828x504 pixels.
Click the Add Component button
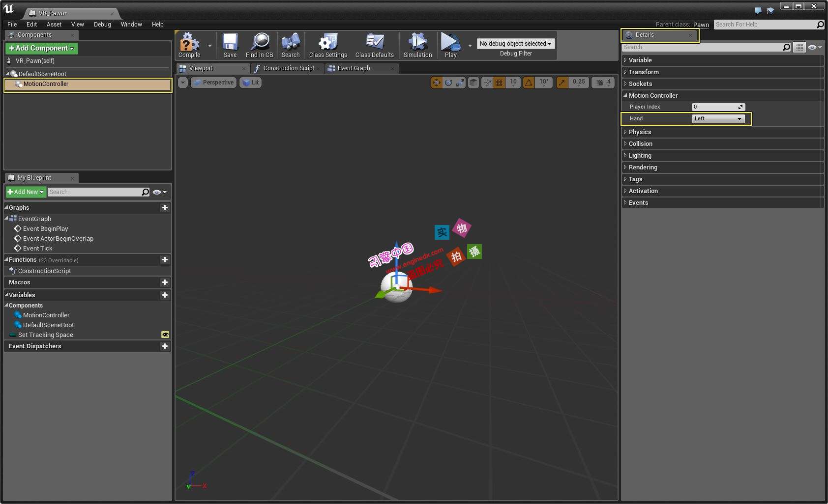[42, 48]
